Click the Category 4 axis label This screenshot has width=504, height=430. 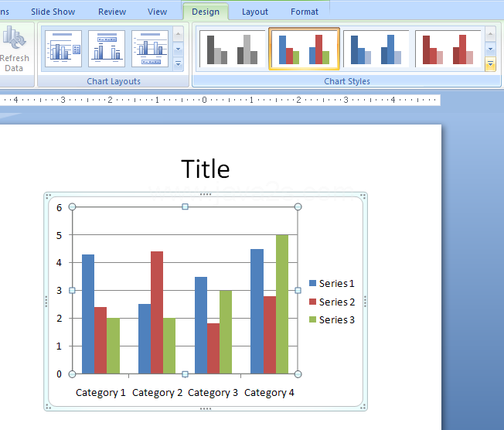pos(269,393)
